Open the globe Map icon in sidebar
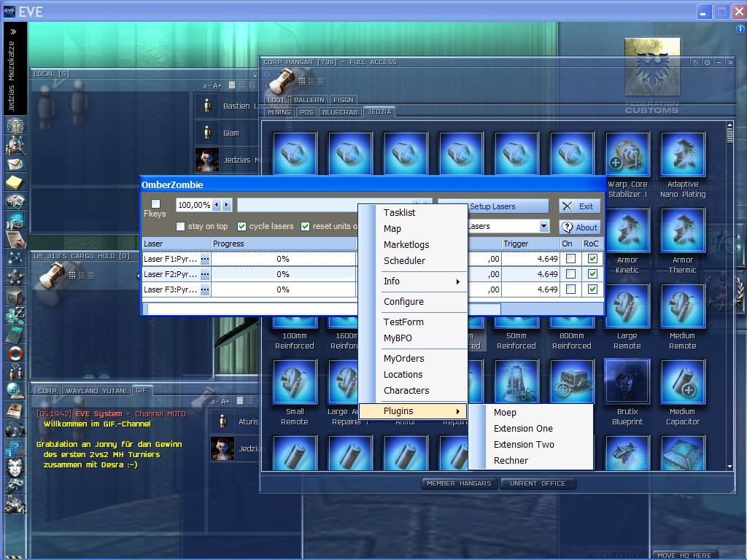Viewport: 747px width, 560px height. [15, 391]
